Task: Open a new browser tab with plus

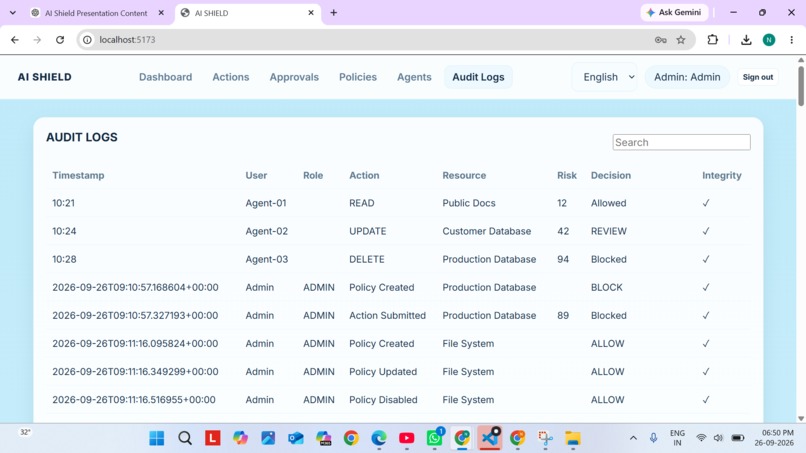Action: click(x=334, y=13)
